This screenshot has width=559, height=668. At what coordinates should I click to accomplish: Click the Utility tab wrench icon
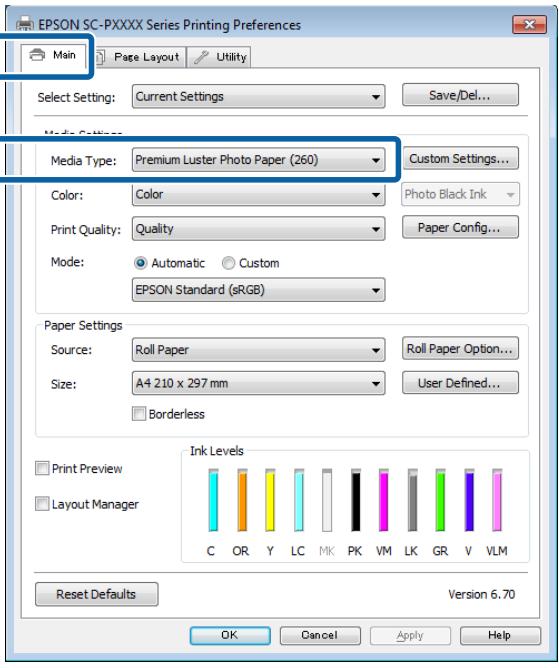point(201,57)
